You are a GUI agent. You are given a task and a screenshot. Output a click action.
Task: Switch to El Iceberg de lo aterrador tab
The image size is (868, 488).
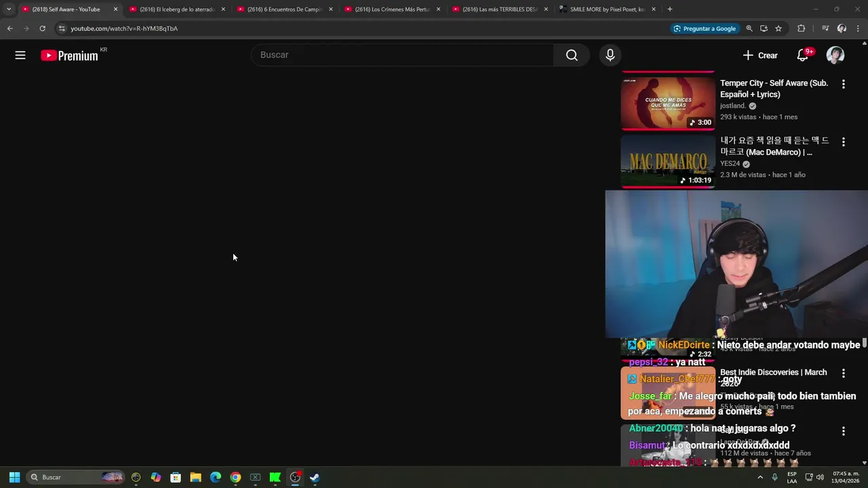coord(176,9)
